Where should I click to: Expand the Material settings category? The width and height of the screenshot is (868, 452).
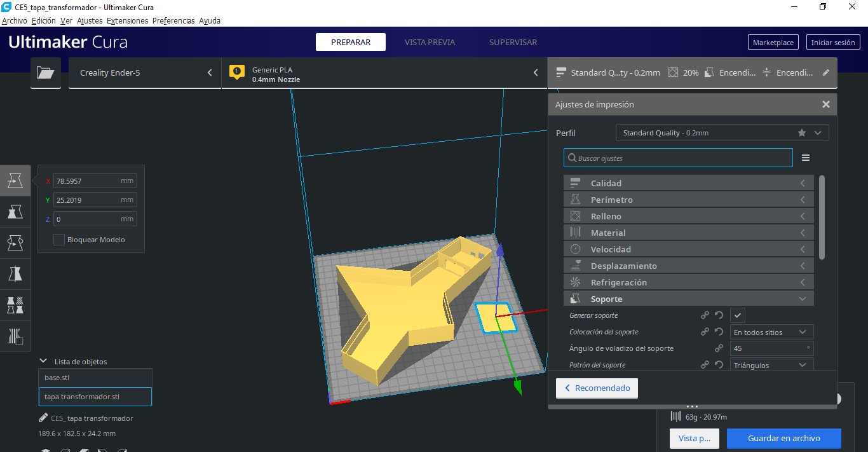pyautogui.click(x=689, y=233)
